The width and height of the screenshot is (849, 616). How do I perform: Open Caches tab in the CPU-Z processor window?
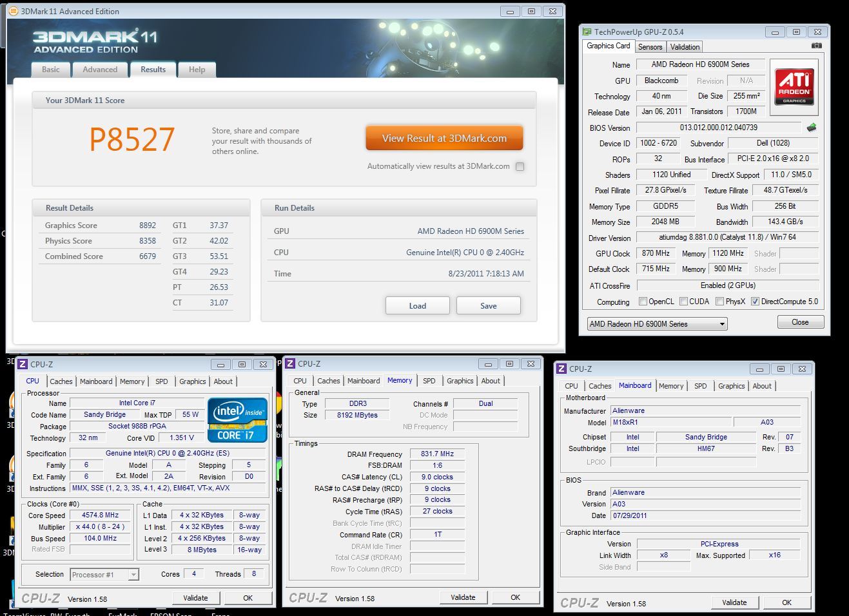(61, 381)
